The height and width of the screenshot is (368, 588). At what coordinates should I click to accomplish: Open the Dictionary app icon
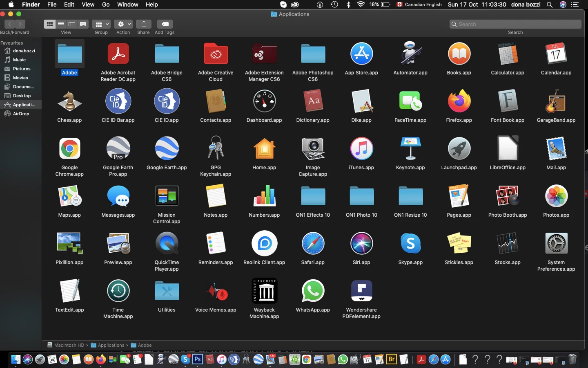[313, 101]
